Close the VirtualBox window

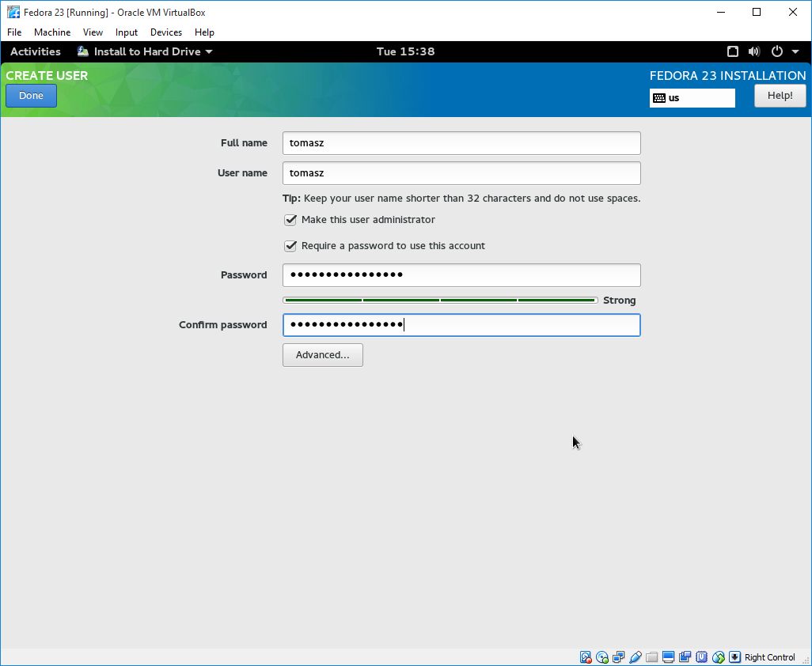point(793,12)
